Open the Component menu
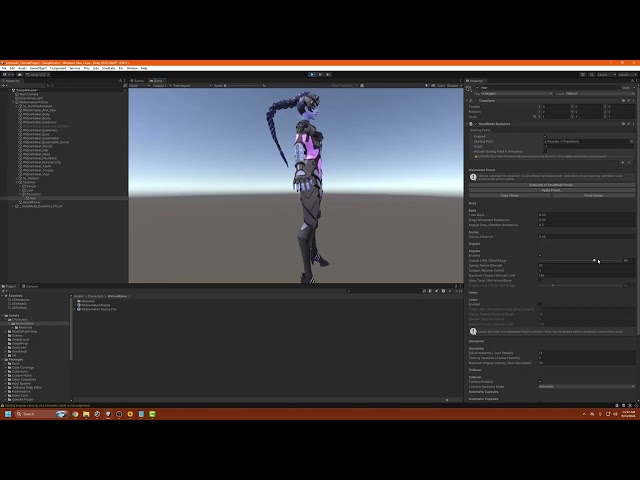 pyautogui.click(x=58, y=68)
